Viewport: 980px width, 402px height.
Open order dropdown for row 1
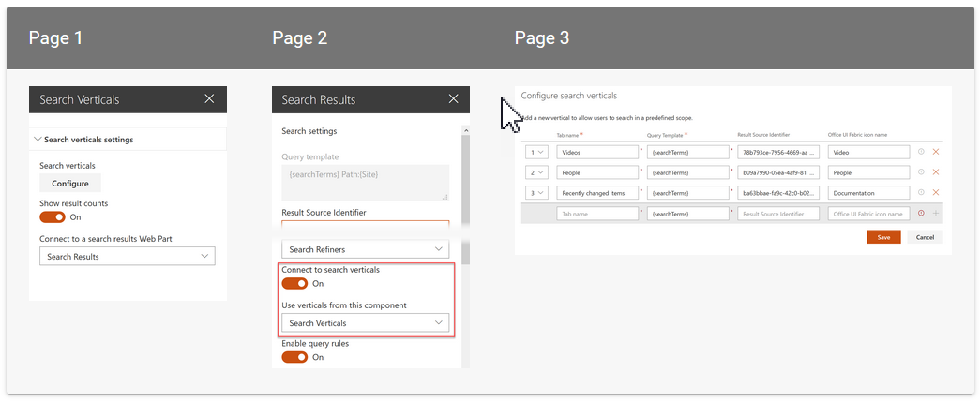[536, 152]
